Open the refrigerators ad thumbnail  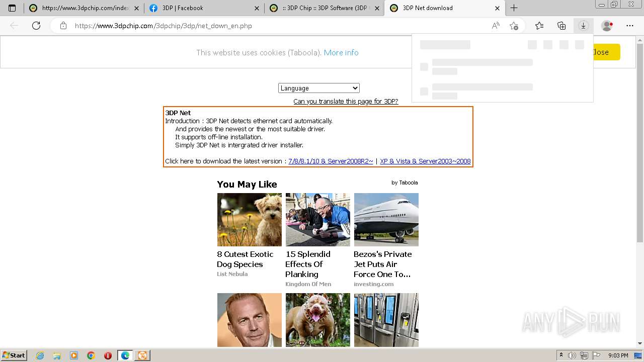pos(386,320)
